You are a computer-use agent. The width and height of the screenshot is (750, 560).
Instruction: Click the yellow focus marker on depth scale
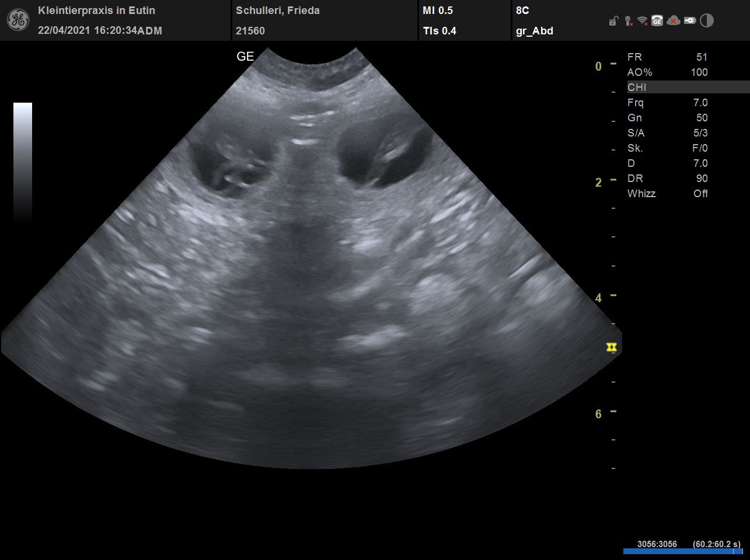tap(611, 347)
